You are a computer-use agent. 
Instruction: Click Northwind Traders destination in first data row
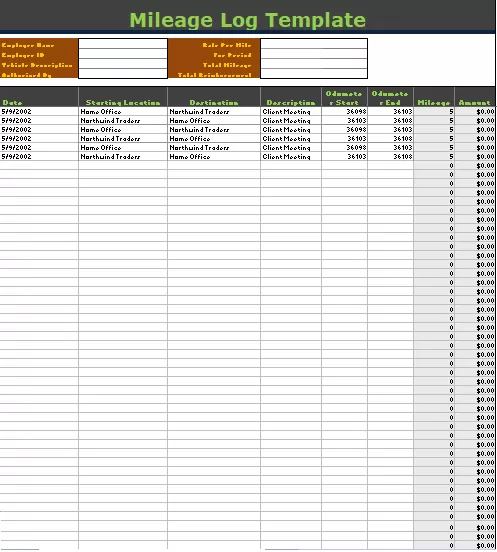click(199, 112)
